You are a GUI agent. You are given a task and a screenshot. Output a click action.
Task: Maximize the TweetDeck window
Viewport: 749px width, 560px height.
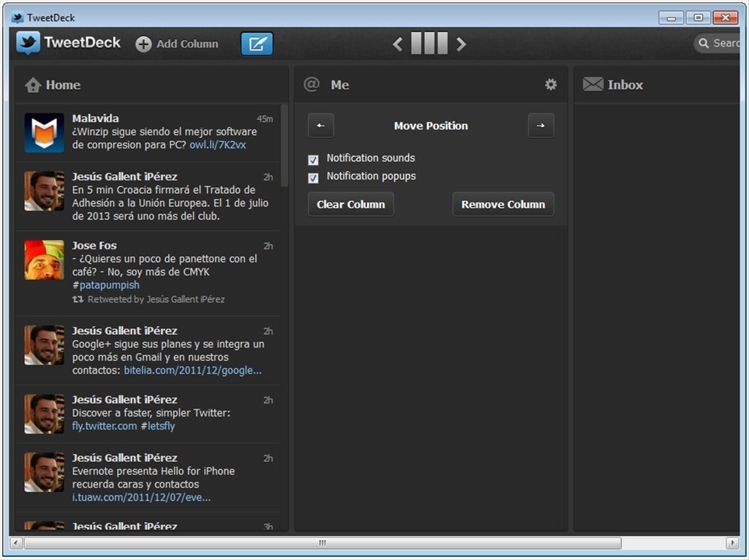coord(698,18)
